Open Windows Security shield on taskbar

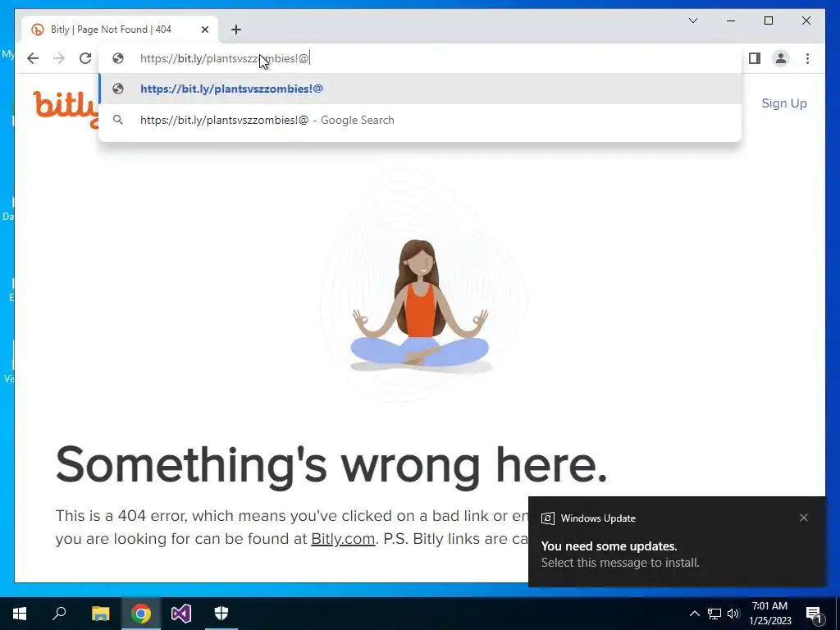221,614
